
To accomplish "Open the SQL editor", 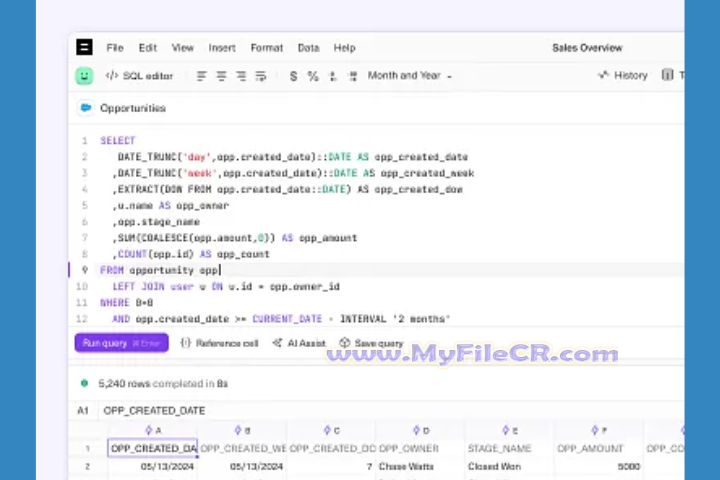I will tap(139, 76).
